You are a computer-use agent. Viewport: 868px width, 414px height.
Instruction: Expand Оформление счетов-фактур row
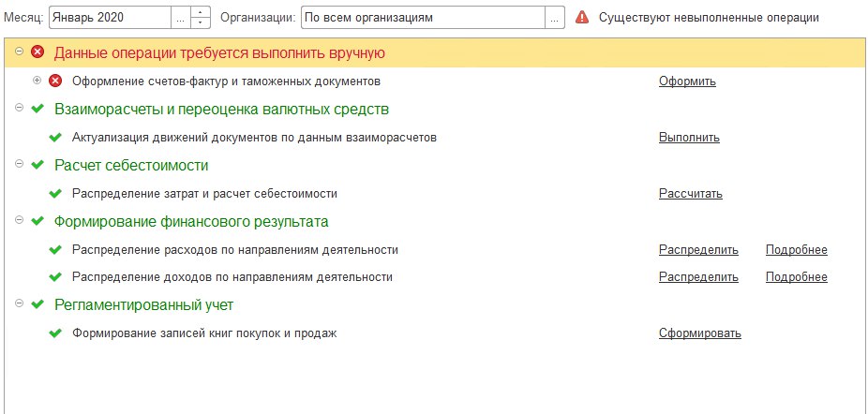pos(37,81)
